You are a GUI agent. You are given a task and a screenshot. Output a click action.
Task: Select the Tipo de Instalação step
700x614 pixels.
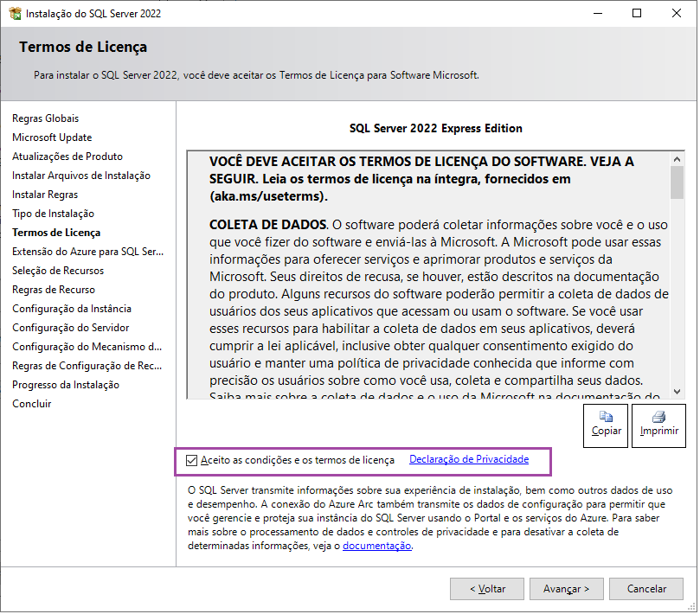pos(53,214)
